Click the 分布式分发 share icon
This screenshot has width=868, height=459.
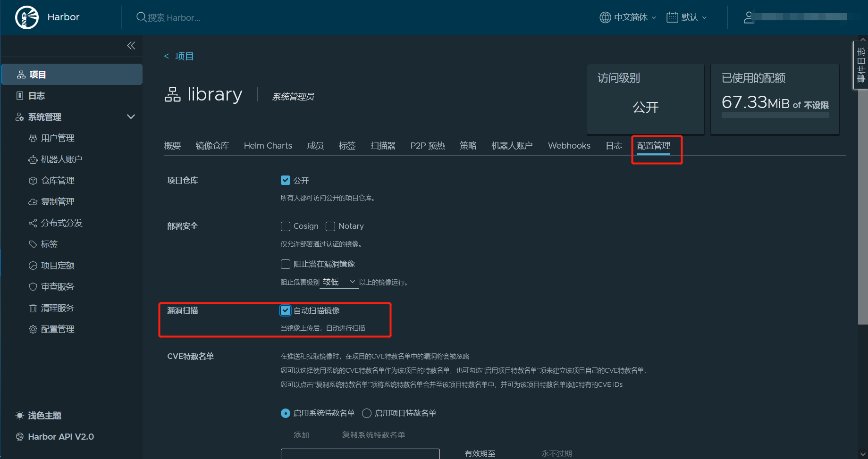click(x=33, y=223)
